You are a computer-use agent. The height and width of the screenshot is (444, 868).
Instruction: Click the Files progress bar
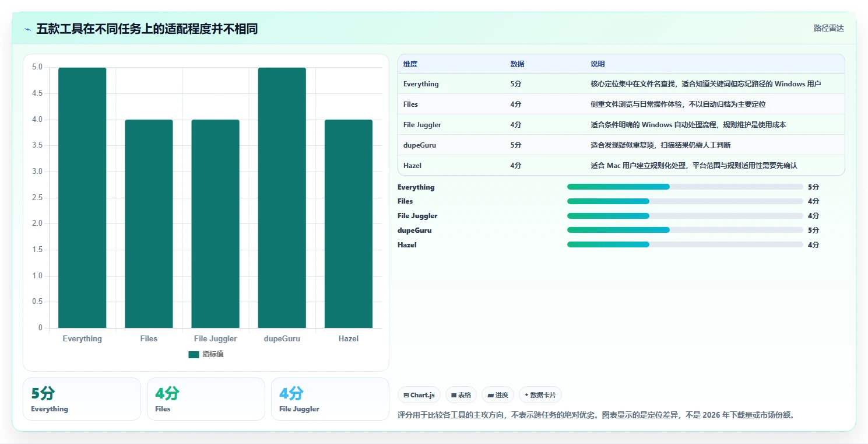pyautogui.click(x=685, y=201)
